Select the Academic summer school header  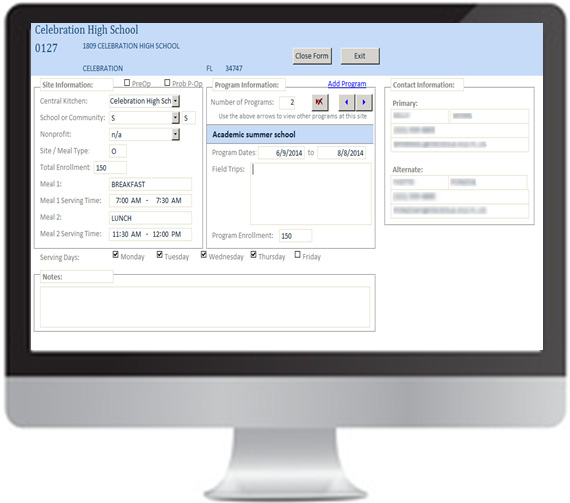coord(290,134)
